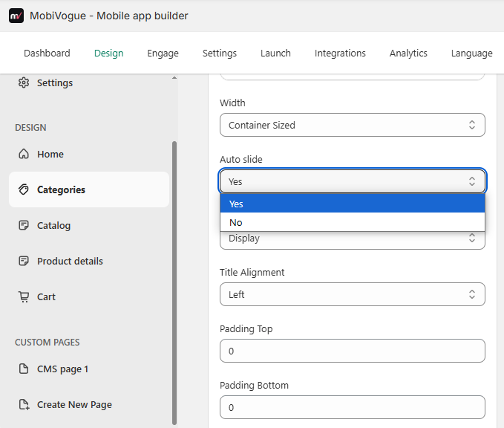Go to the Home design page label
The height and width of the screenshot is (428, 504).
tap(50, 154)
